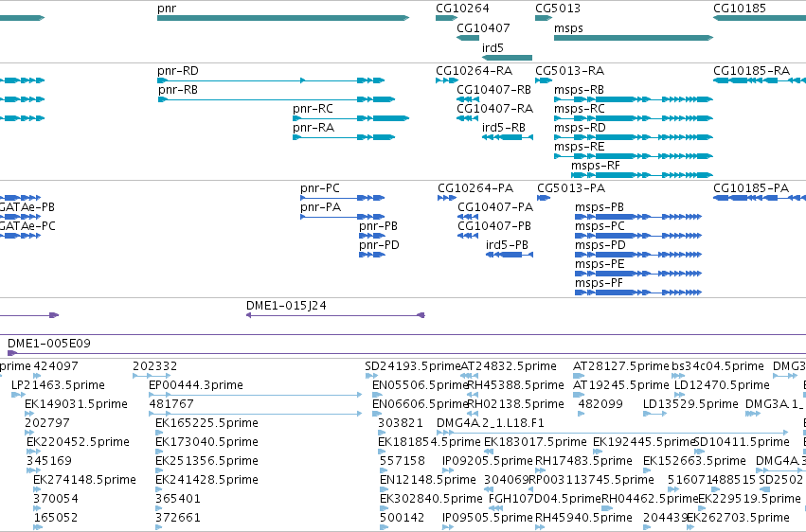Select transcript pnr-RA
The image size is (806, 532).
[x=344, y=137]
